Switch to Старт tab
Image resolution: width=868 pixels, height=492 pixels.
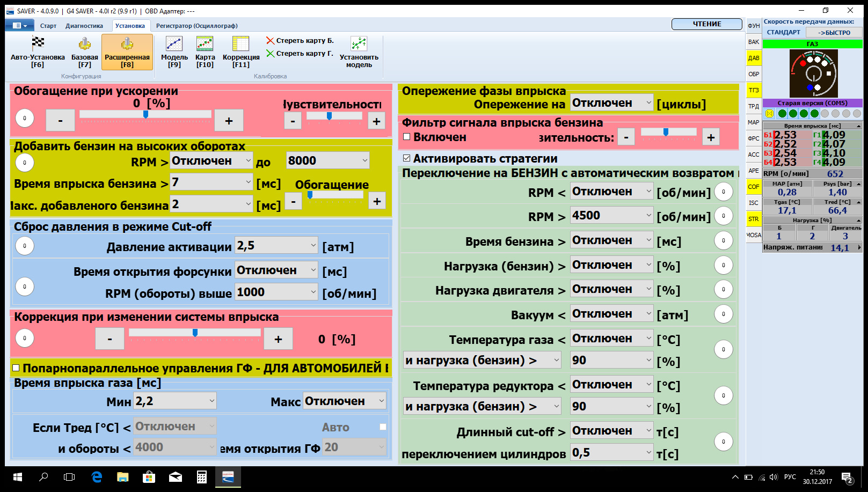coord(48,26)
